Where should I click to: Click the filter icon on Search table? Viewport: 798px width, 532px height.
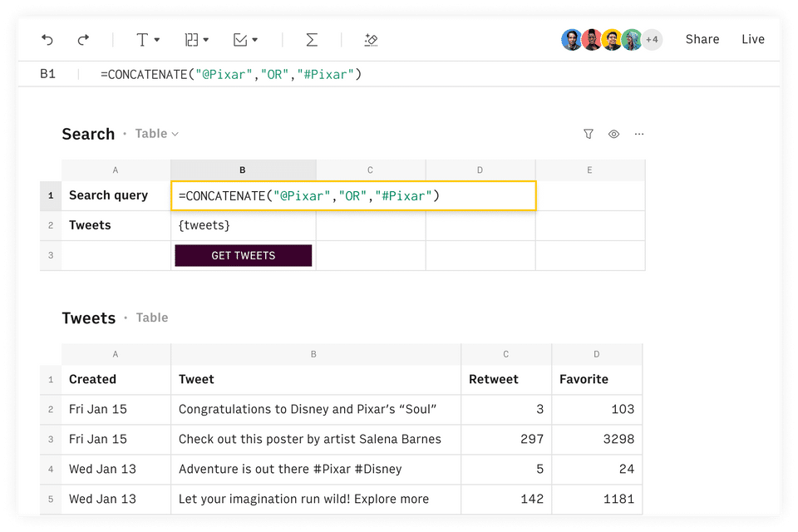click(x=589, y=134)
